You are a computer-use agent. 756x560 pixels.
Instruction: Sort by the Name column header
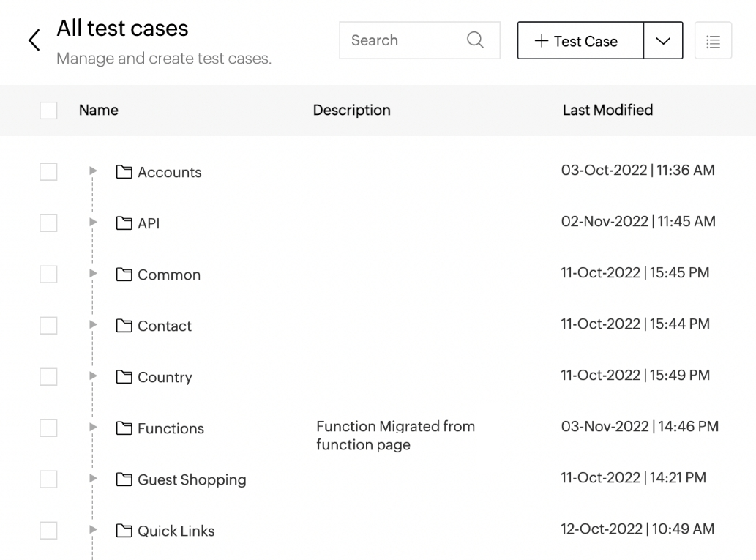tap(99, 111)
